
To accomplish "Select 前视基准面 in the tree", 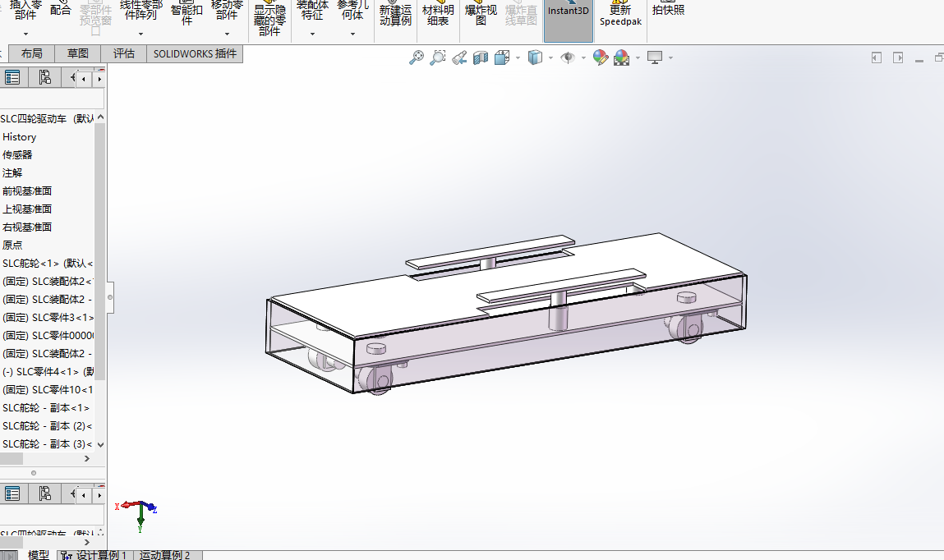I will pos(27,190).
